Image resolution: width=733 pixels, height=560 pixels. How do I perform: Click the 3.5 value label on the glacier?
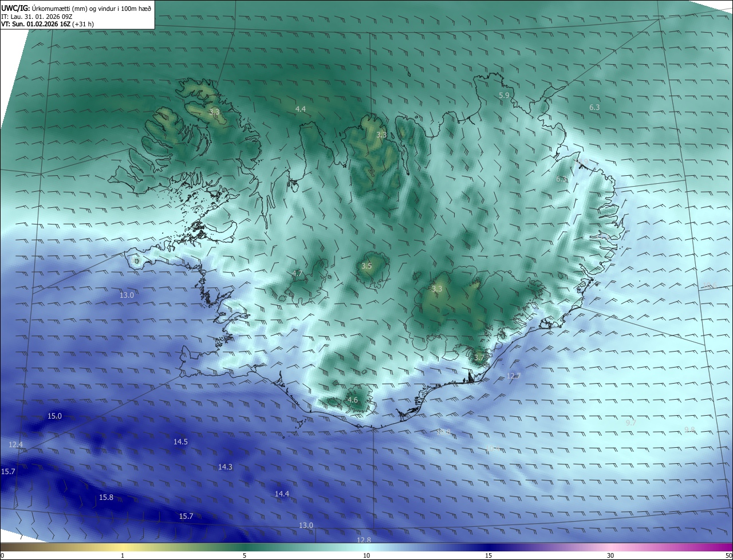click(366, 266)
